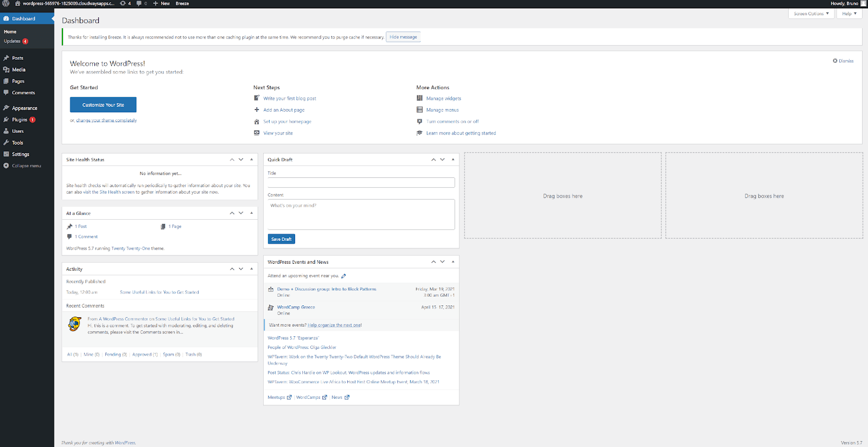
Task: Open the comments bubble in admin bar
Action: tap(142, 4)
